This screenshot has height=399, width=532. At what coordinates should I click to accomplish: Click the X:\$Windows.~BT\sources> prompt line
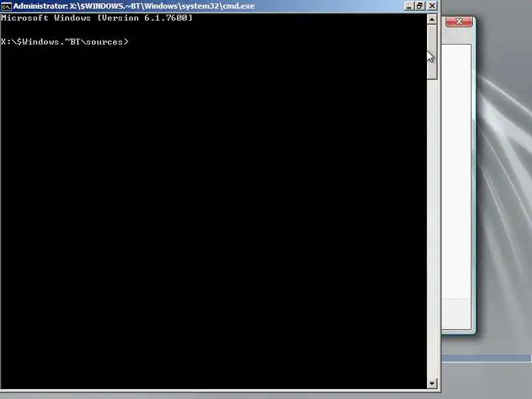click(65, 42)
